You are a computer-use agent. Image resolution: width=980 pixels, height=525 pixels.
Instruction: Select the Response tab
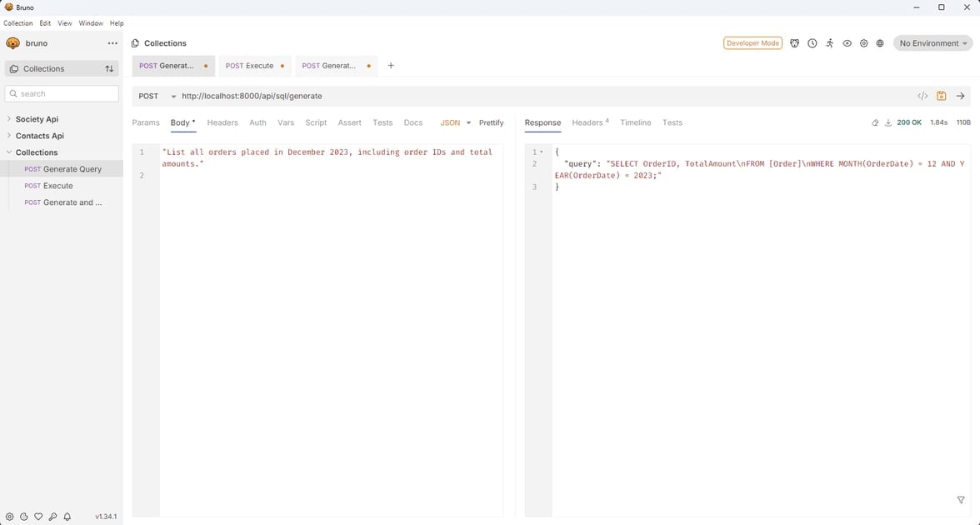pyautogui.click(x=542, y=122)
